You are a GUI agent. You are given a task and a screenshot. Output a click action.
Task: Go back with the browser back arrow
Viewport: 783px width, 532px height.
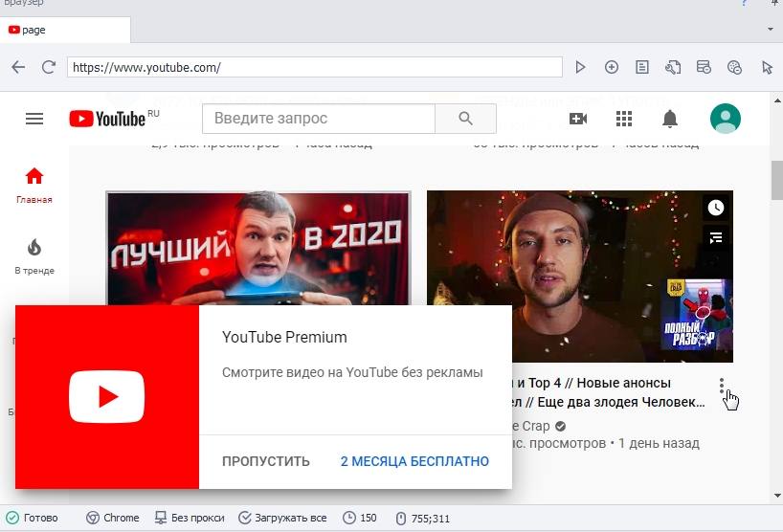click(18, 67)
